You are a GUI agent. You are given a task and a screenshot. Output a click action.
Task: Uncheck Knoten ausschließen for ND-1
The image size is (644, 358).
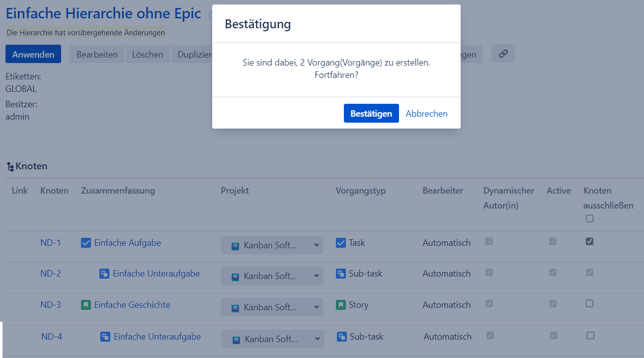589,241
